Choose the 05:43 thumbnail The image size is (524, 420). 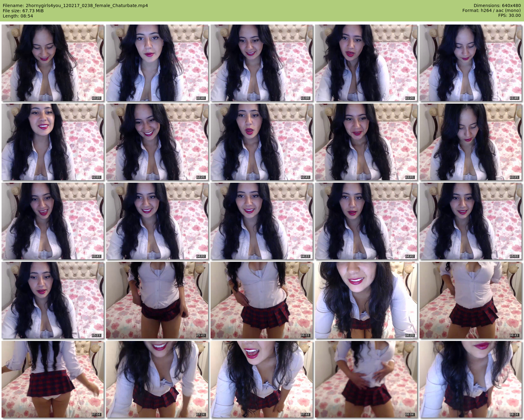(157, 300)
